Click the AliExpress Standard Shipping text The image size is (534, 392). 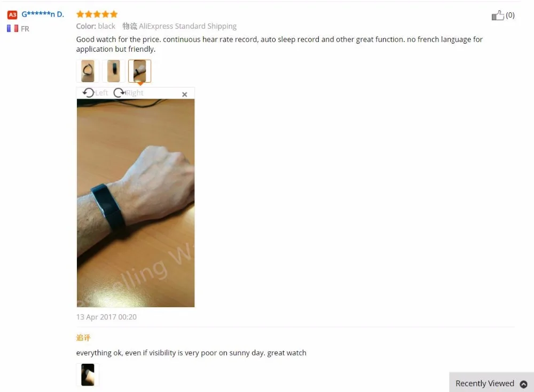point(187,26)
